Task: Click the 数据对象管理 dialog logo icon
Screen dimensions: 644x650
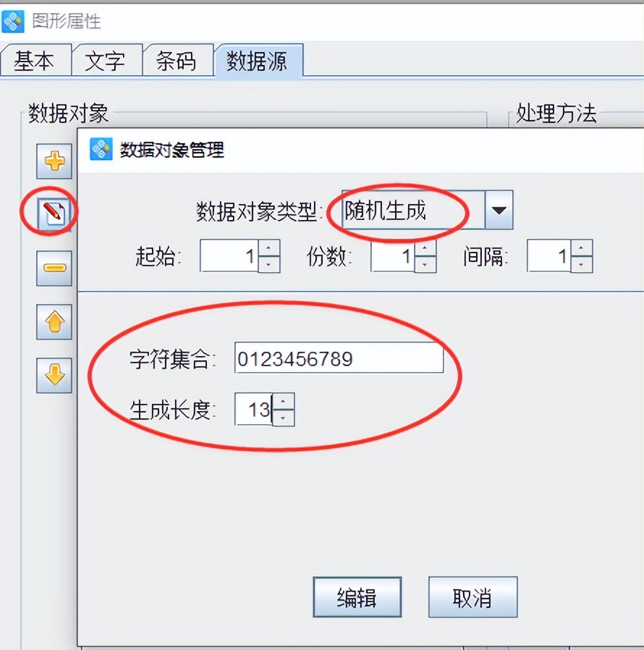Action: coord(101,149)
